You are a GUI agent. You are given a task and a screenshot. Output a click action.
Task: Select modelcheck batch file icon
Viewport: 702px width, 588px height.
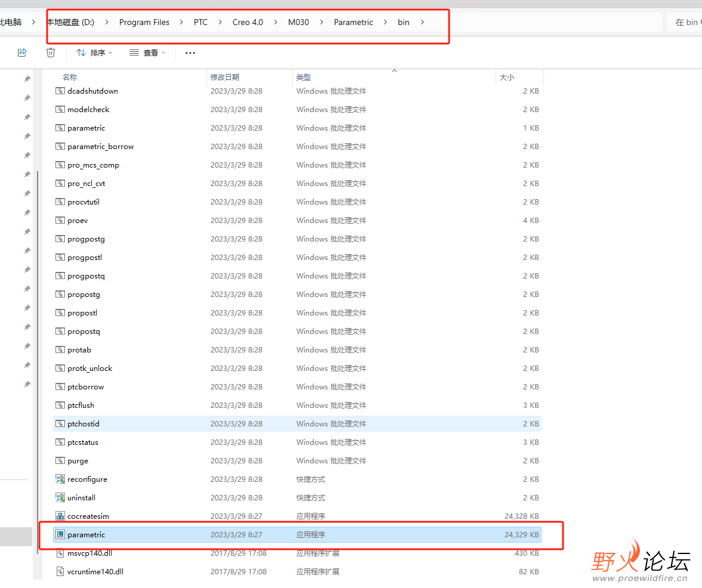point(60,109)
